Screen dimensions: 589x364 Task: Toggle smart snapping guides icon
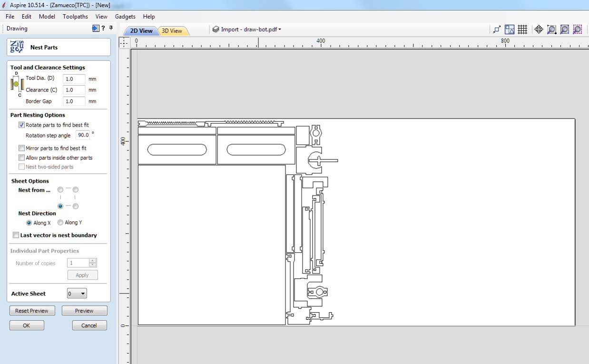(x=510, y=30)
